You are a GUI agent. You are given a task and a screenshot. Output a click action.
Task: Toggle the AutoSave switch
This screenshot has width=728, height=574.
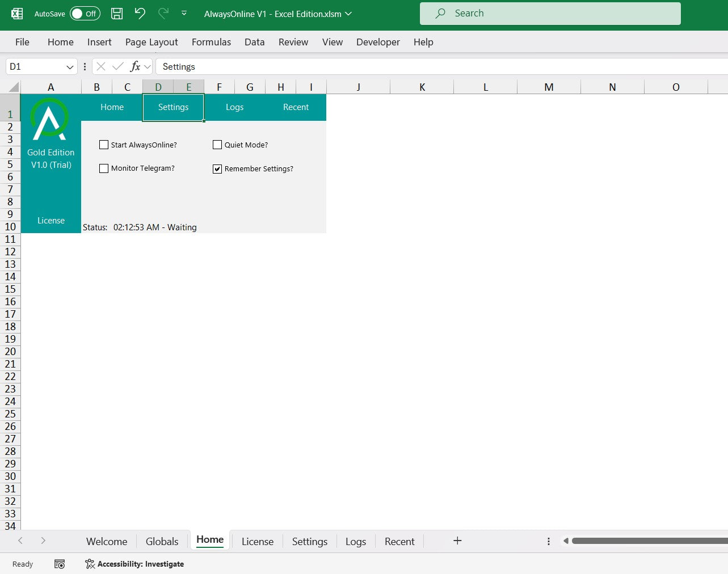[85, 14]
